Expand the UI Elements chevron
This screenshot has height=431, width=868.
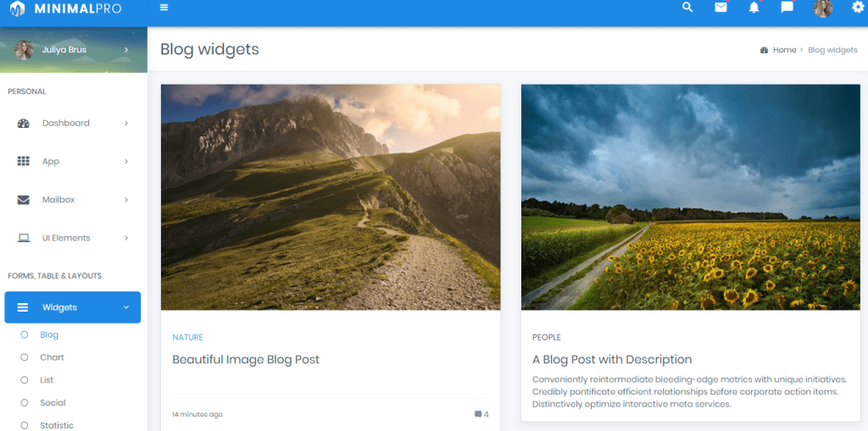point(126,238)
